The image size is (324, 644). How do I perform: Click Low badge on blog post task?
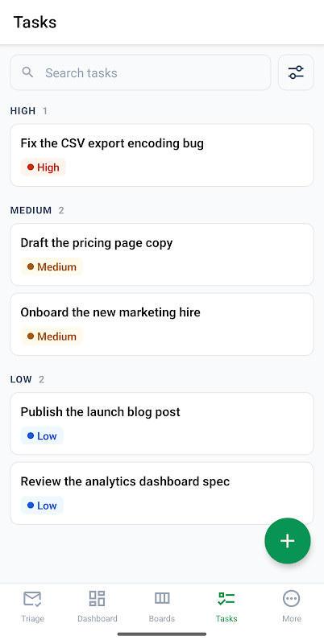coord(42,436)
